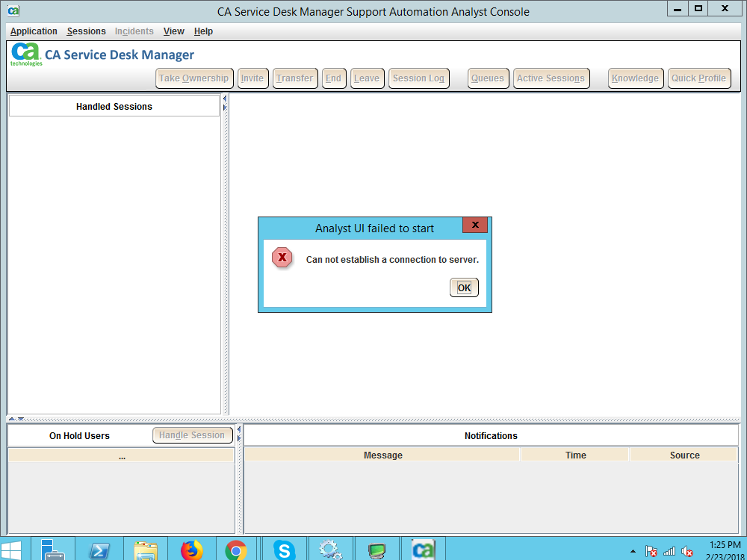Open Firefox from the taskbar
This screenshot has height=560, width=747.
point(192,549)
